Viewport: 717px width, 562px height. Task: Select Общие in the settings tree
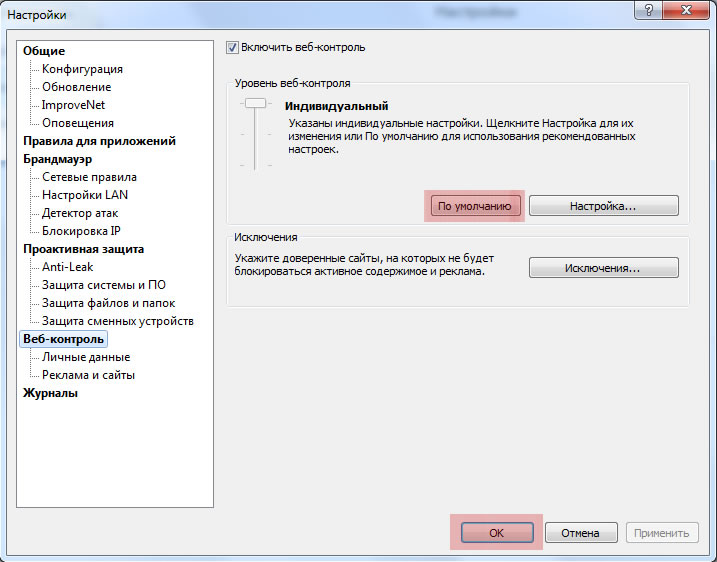coord(44,51)
